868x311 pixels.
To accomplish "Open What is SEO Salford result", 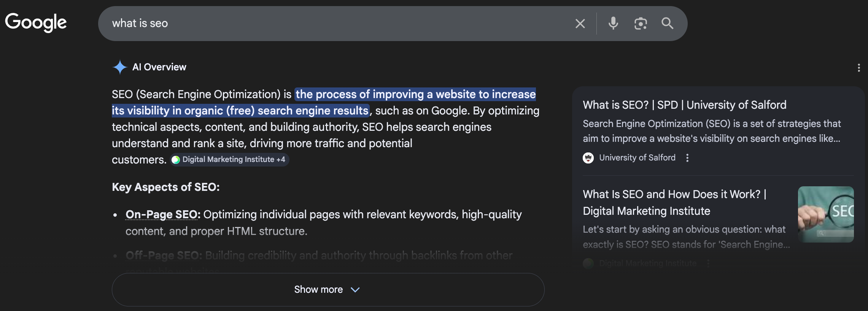I will pos(684,105).
